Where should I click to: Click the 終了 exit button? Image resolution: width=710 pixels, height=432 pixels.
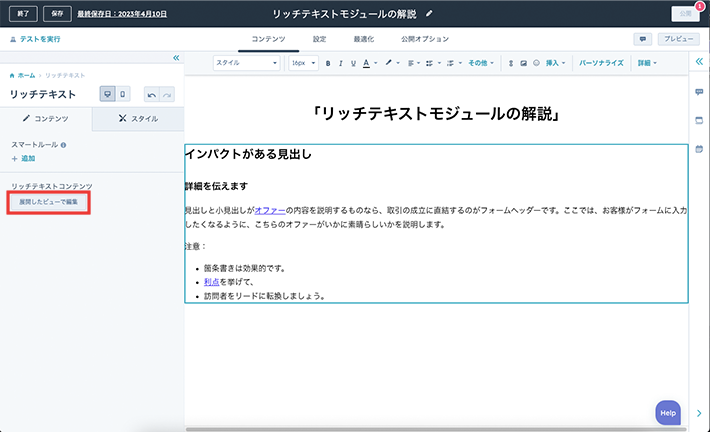23,14
